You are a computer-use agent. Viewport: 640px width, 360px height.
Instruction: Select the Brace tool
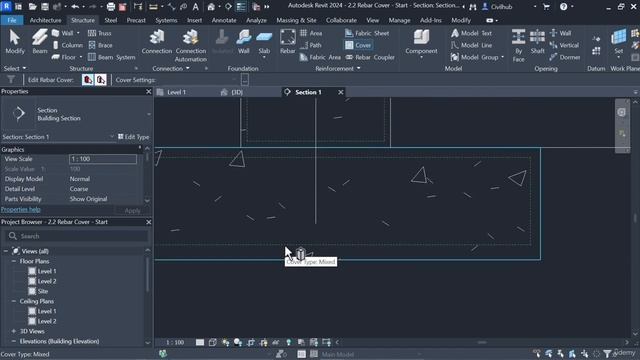(100, 45)
